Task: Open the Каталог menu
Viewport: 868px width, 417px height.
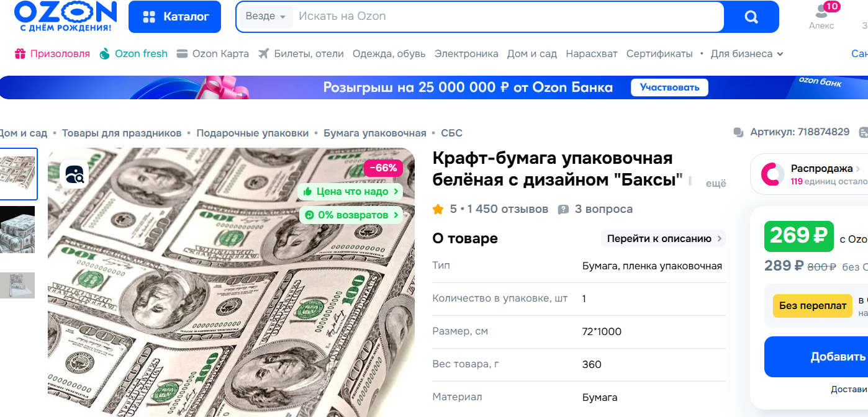Action: 174,17
